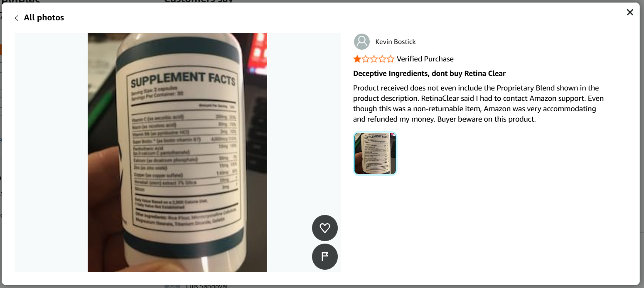The image size is (644, 288).
Task: Click the partially visible Luis Sandoval name
Action: click(206, 286)
